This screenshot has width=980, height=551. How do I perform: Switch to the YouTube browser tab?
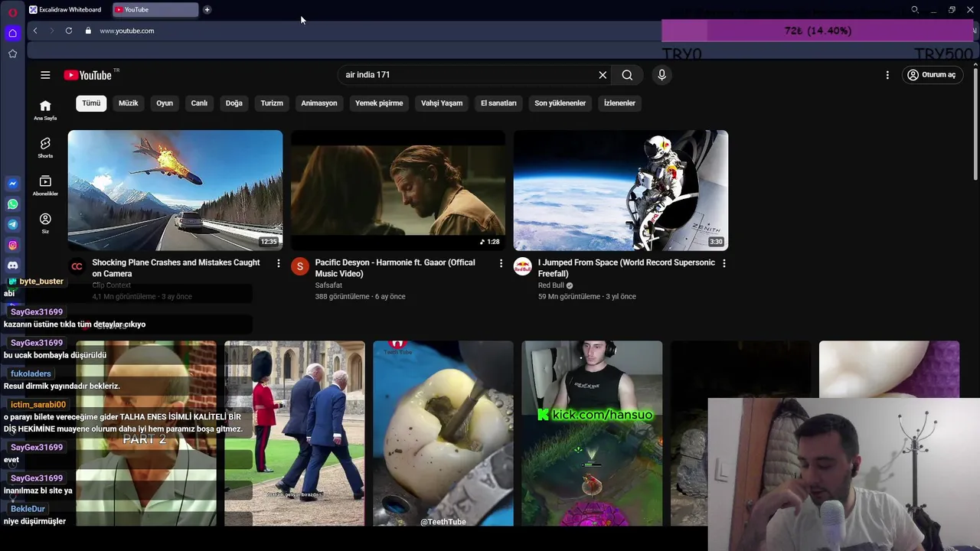coord(155,10)
